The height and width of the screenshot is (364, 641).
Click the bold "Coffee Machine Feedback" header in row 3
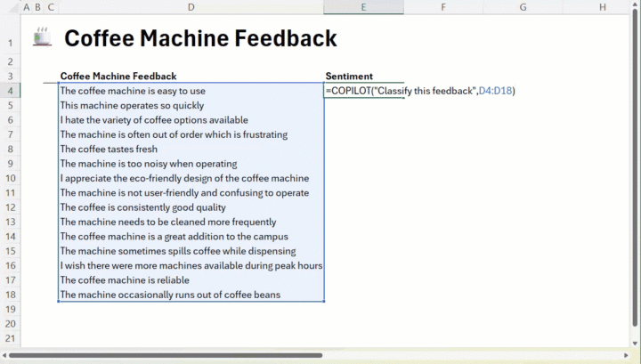[118, 77]
